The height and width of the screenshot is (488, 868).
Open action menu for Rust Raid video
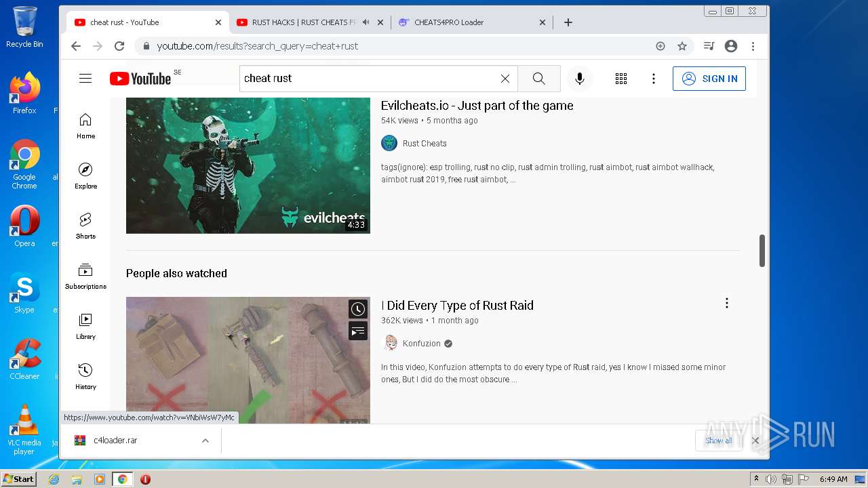727,303
